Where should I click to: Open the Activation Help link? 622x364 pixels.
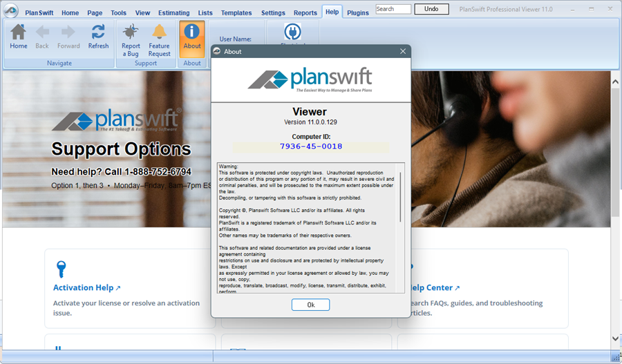tap(86, 287)
